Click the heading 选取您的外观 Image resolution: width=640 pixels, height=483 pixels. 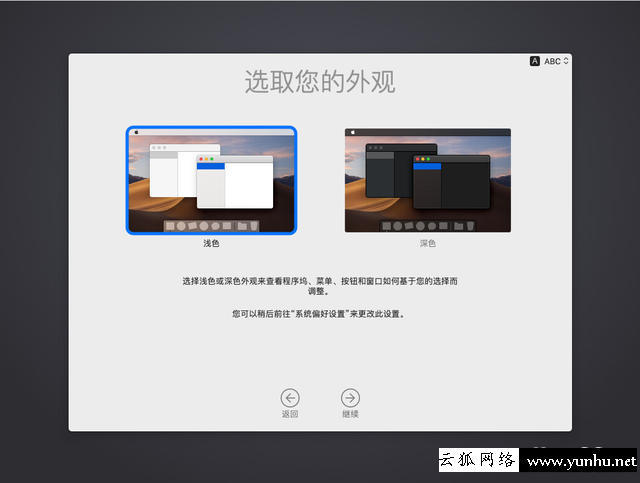click(x=320, y=82)
